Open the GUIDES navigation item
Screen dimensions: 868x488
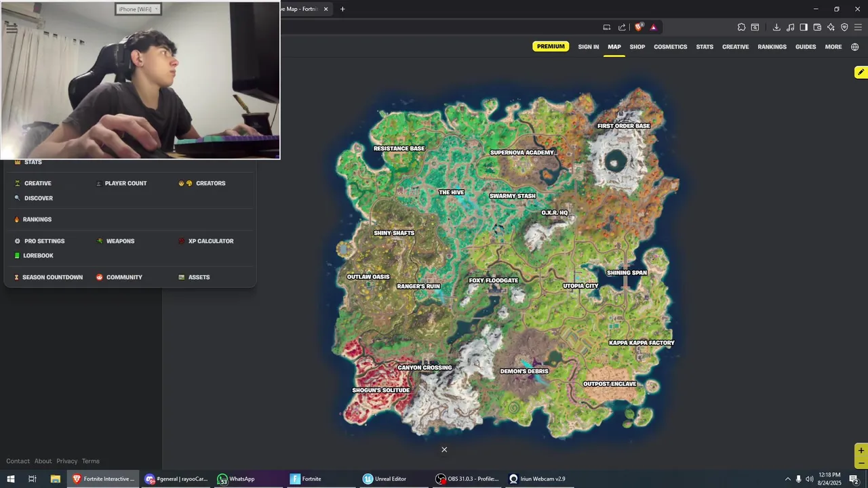[806, 47]
